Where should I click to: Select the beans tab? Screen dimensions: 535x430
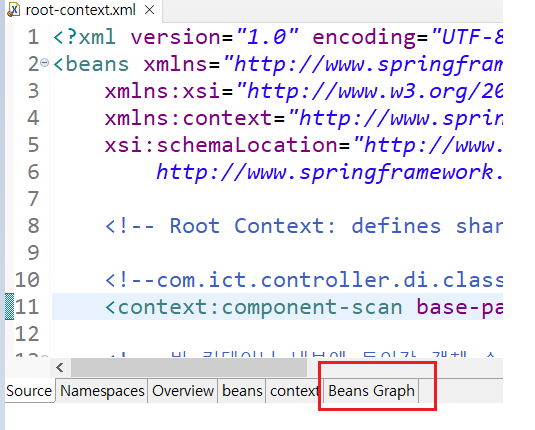pos(242,391)
